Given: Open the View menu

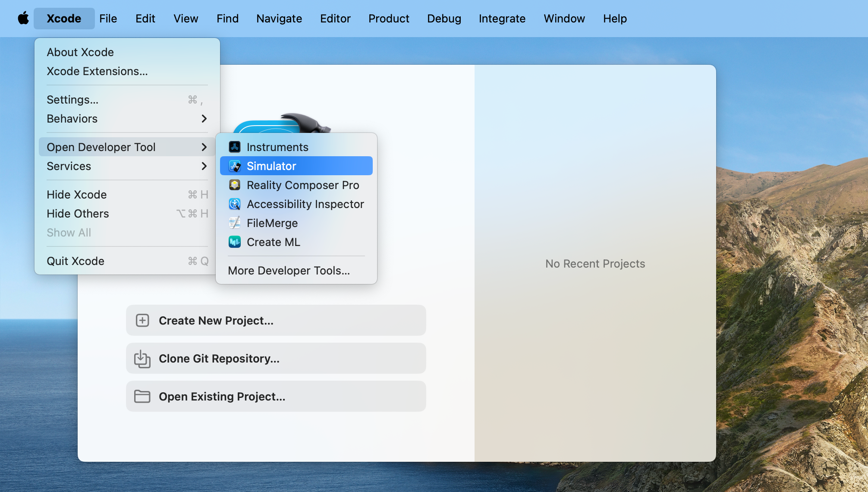Looking at the screenshot, I should (x=186, y=19).
